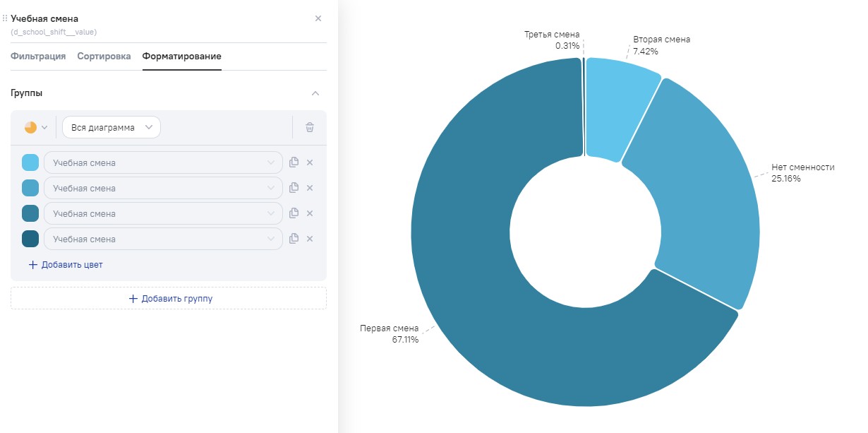This screenshot has width=868, height=433.
Task: Remove the third color row
Action: pyautogui.click(x=310, y=213)
